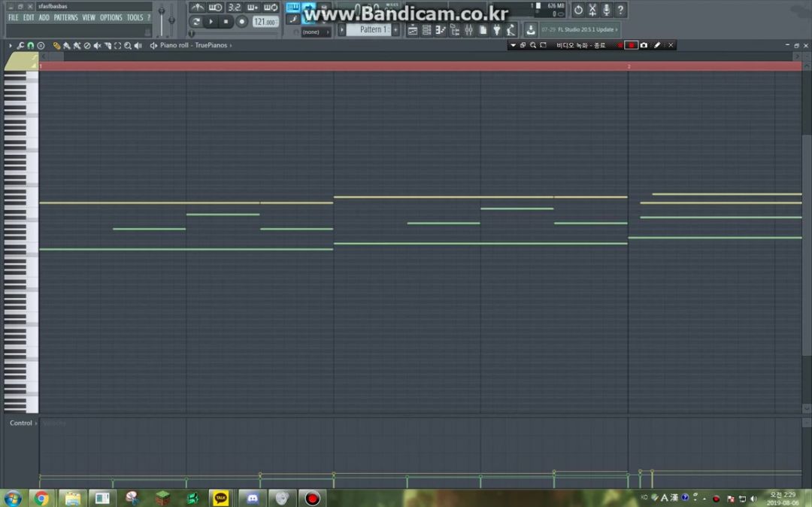Toggle song/pattern mode switch
This screenshot has width=812, height=507.
(196, 22)
